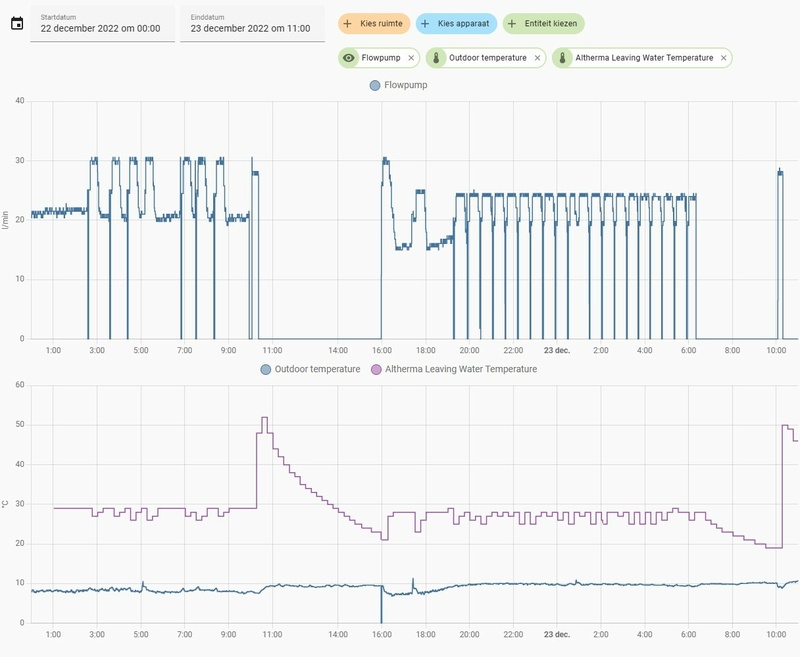This screenshot has width=800, height=657.
Task: Edit the Startdatum field
Action: point(103,23)
